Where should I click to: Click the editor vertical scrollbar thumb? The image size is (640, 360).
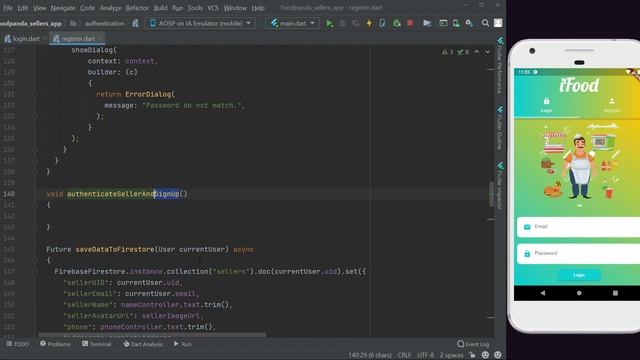point(491,194)
